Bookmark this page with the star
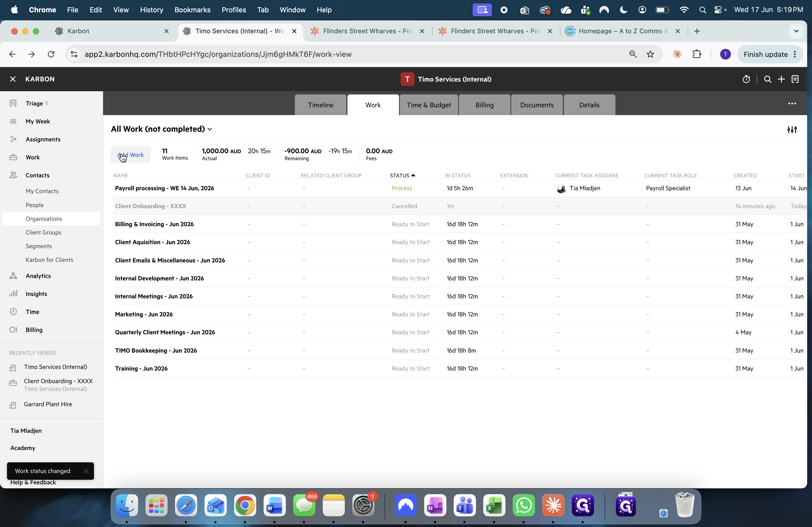This screenshot has width=812, height=527. click(650, 54)
